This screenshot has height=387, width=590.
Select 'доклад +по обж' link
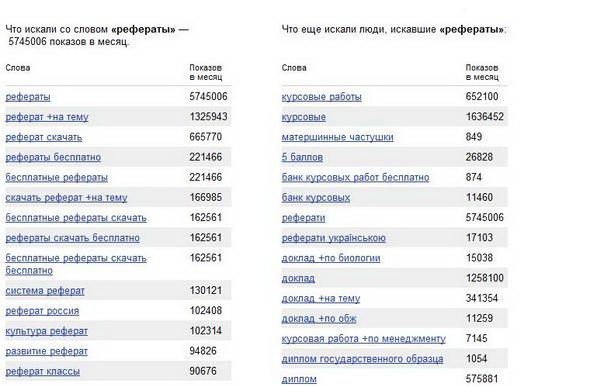[x=319, y=319]
